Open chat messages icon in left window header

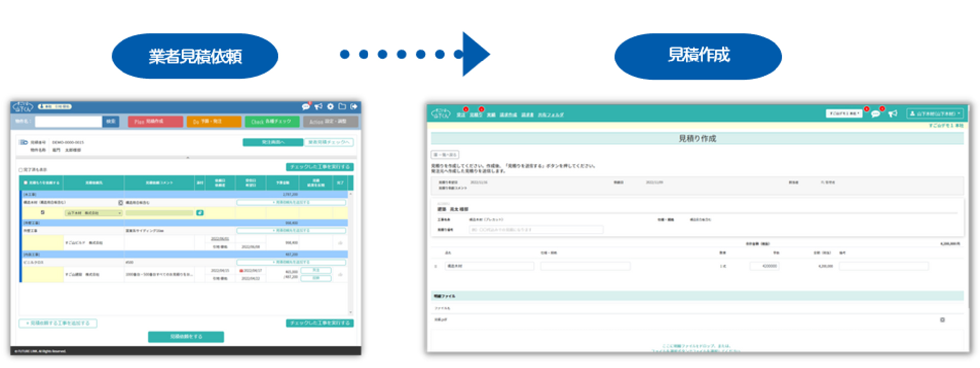coord(306,107)
